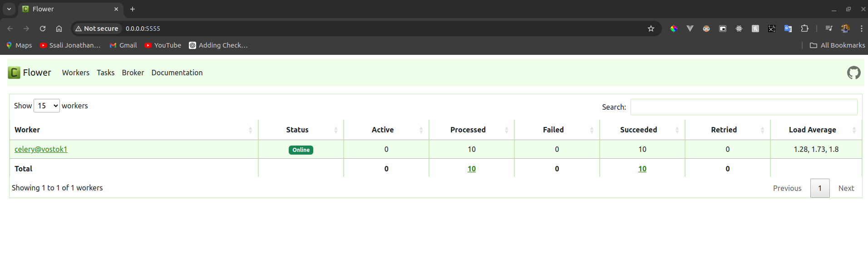
Task: Bookmark this page with the star icon
Action: pyautogui.click(x=651, y=29)
